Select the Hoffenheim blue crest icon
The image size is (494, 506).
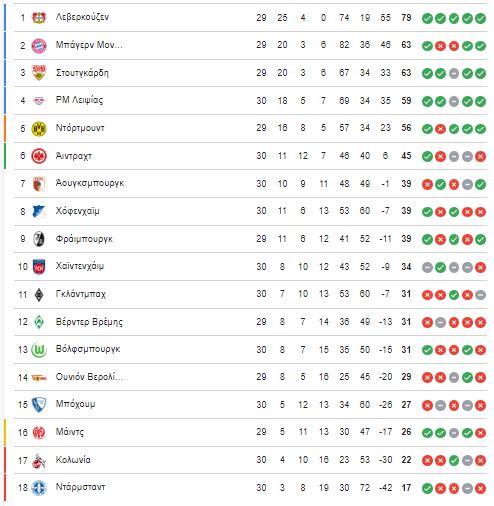39,211
